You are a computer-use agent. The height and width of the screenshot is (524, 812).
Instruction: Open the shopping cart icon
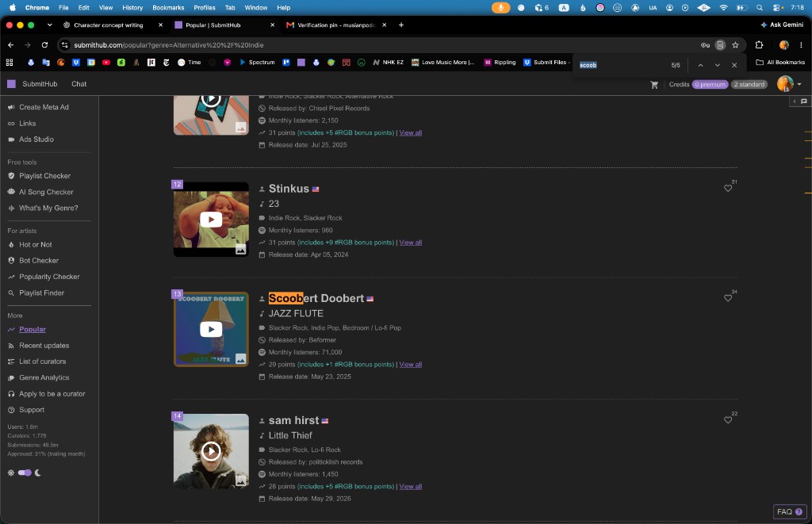pyautogui.click(x=654, y=84)
